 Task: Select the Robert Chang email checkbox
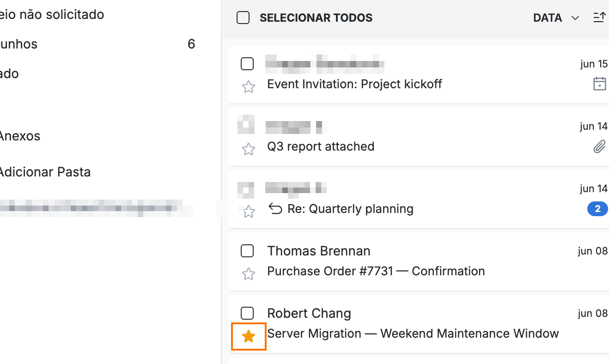pos(247,313)
